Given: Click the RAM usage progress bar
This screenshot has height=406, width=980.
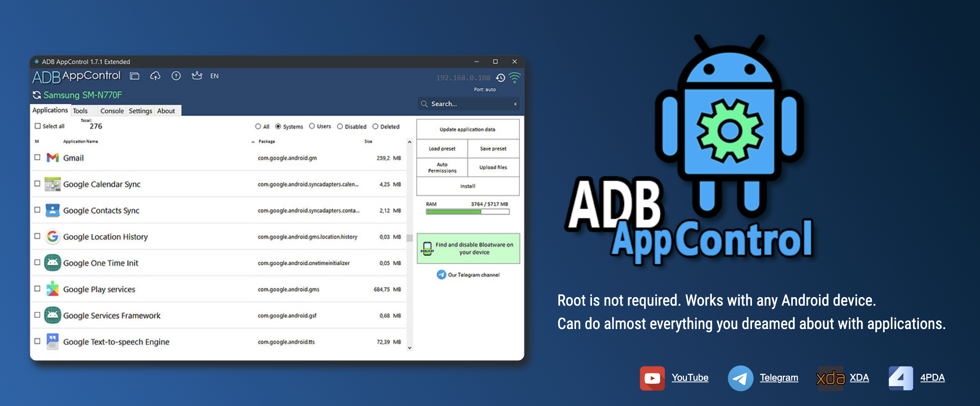Looking at the screenshot, I should [468, 212].
